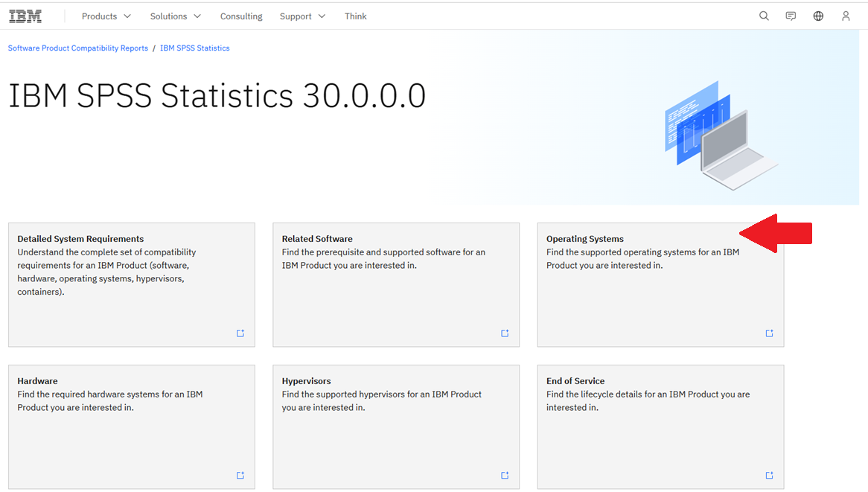Click the globe language selector icon

tap(818, 16)
